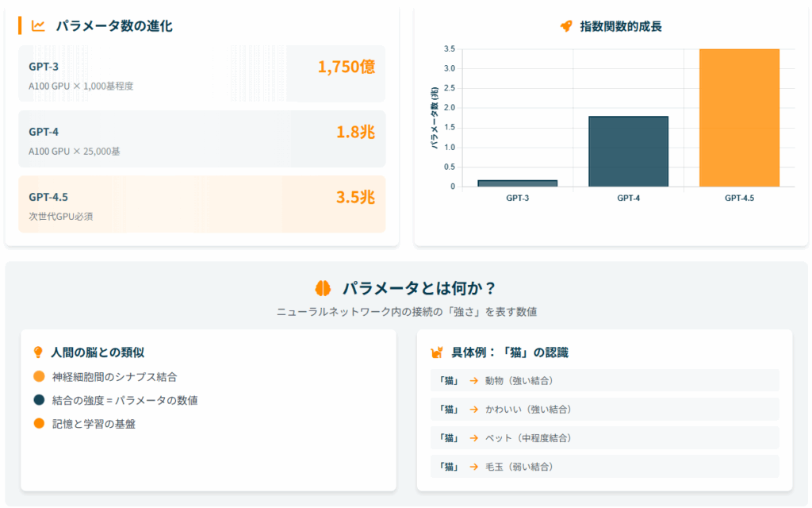Click the short GPT-3 bar in chart

pos(517,183)
